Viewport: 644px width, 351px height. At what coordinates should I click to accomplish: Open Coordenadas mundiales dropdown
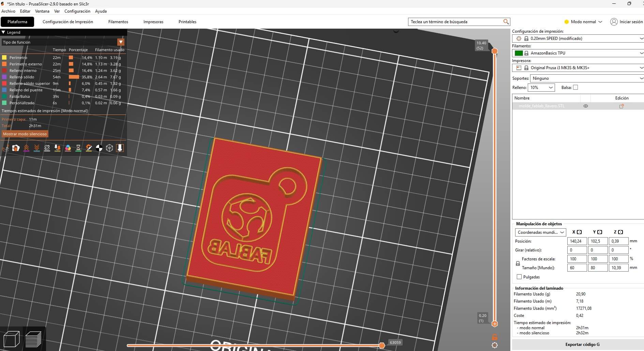pos(540,232)
